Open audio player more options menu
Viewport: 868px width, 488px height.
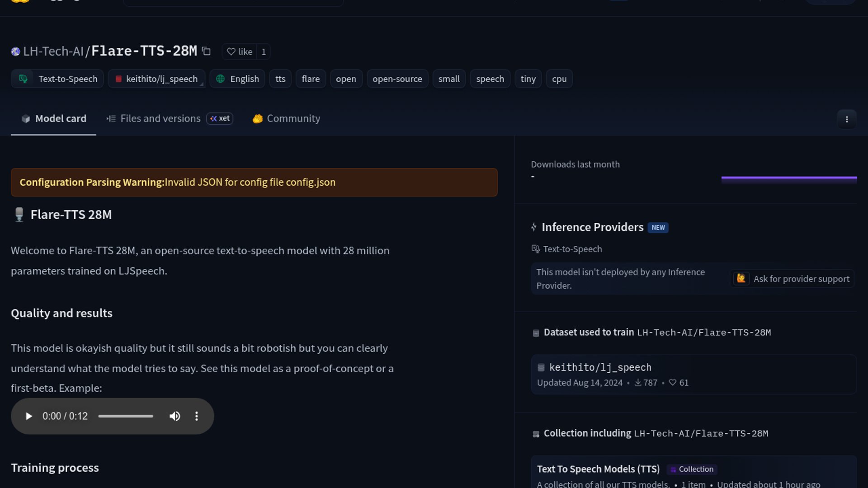tap(196, 416)
